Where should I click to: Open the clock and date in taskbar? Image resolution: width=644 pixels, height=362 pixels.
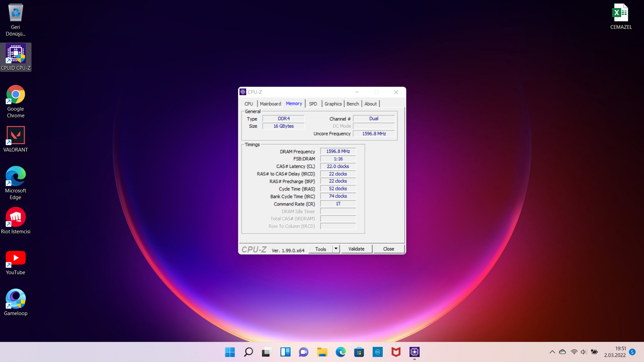pyautogui.click(x=615, y=352)
